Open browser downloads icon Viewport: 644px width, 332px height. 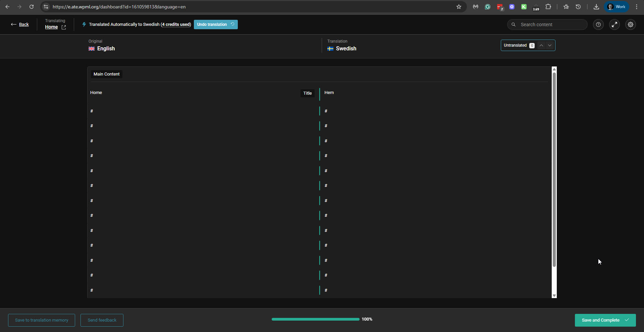point(596,7)
